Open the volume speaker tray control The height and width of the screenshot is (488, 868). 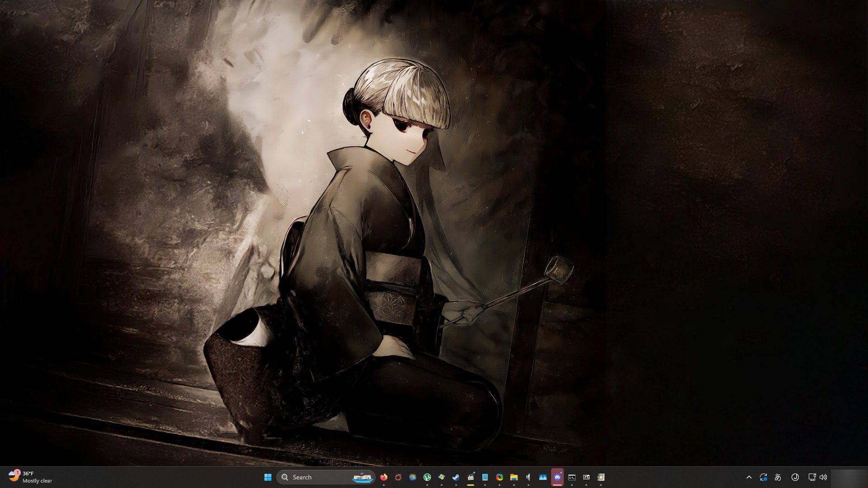point(823,477)
